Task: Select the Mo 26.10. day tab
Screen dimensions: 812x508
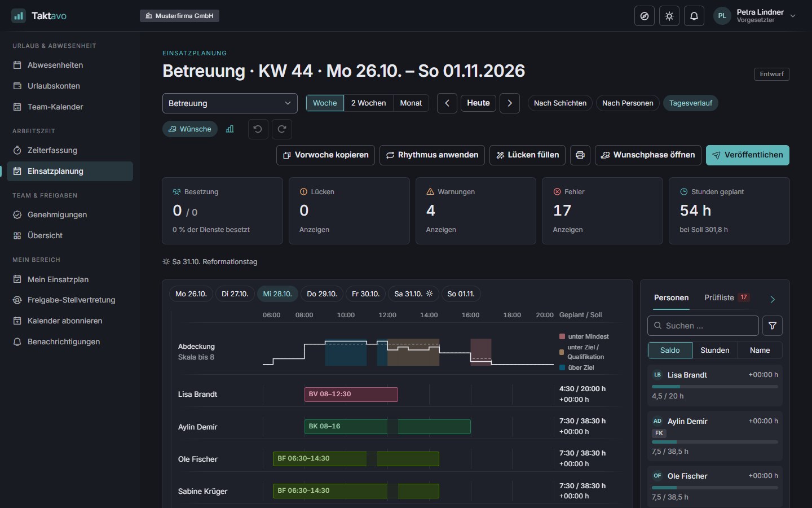Action: point(191,294)
